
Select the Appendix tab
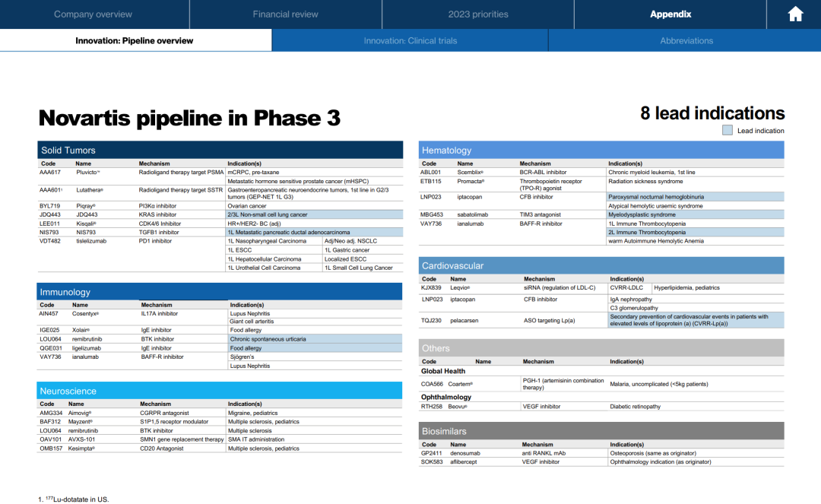[x=670, y=14]
